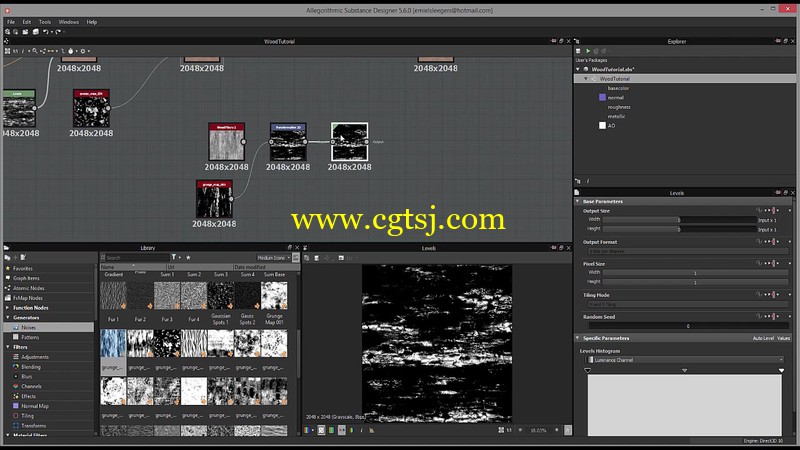Collapse the WoodTutorial graph in Explorer

[x=586, y=79]
